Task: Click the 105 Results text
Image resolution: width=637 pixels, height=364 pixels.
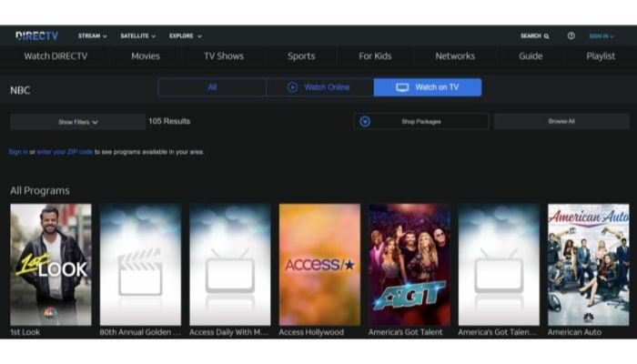Action: pyautogui.click(x=169, y=121)
